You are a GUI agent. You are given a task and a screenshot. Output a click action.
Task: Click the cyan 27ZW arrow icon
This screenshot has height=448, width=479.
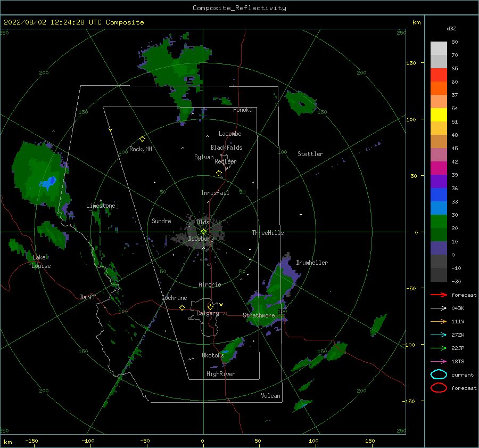coord(439,335)
